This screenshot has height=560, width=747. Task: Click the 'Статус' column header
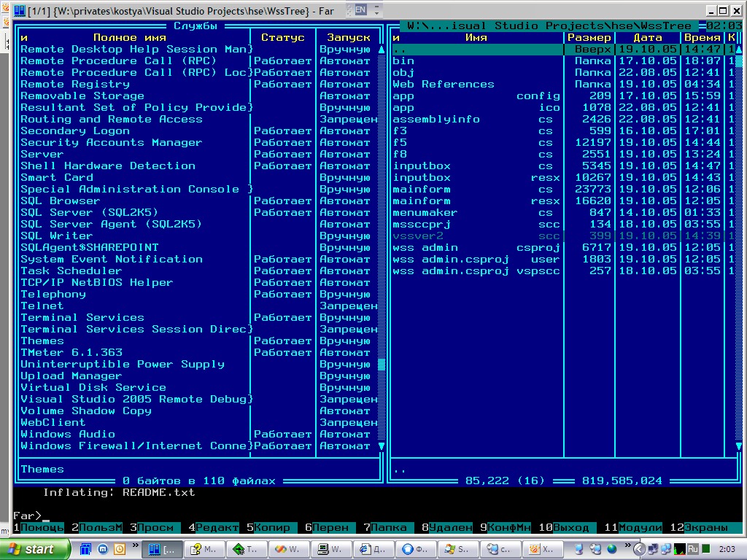[x=282, y=37]
